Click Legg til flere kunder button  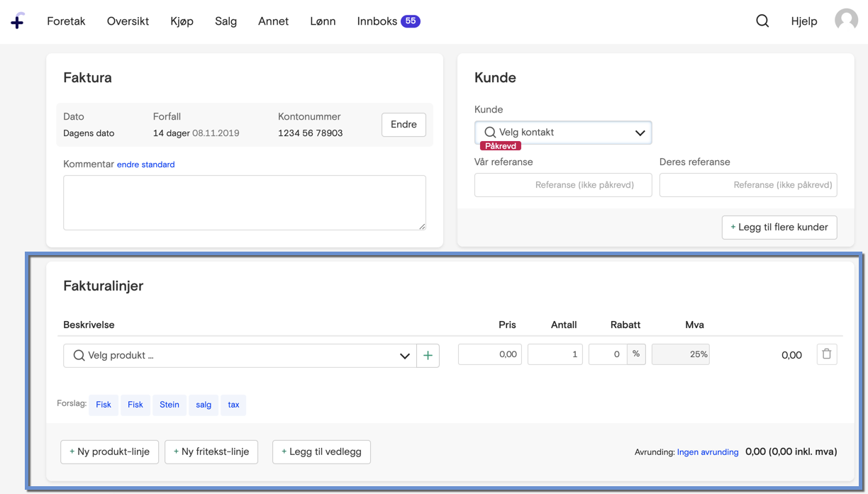(x=779, y=228)
